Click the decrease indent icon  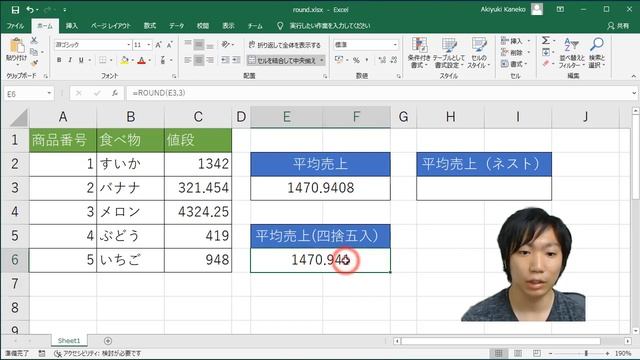pyautogui.click(x=225, y=60)
